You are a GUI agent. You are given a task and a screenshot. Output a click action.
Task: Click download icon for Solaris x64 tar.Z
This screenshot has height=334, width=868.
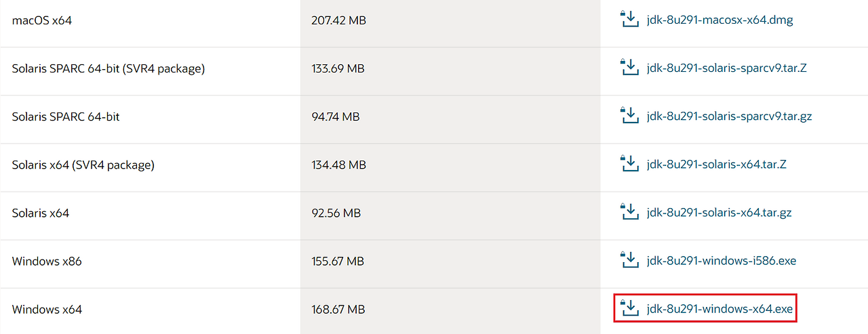point(630,163)
